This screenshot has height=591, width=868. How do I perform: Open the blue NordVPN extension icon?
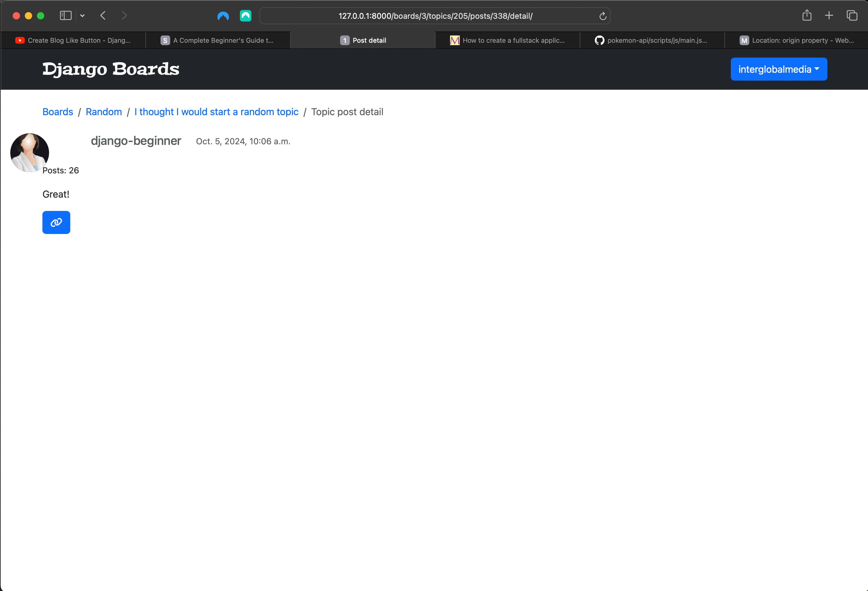223,16
